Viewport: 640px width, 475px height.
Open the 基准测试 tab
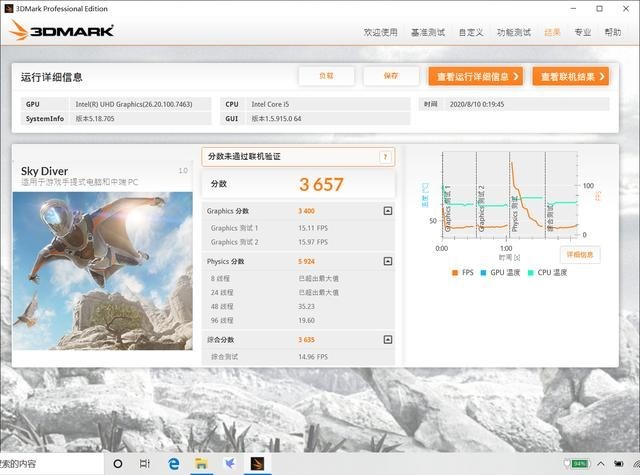(x=428, y=32)
